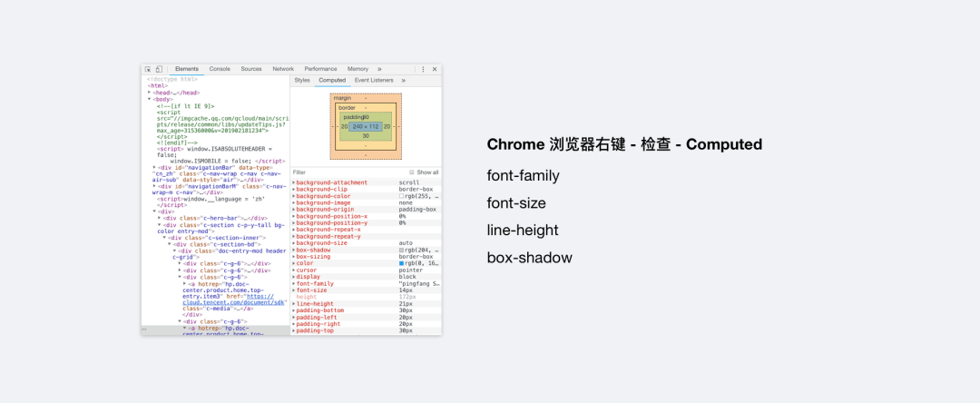Expand the c-hero-bar div node
Image resolution: width=980 pixels, height=403 pixels.
coord(160,218)
